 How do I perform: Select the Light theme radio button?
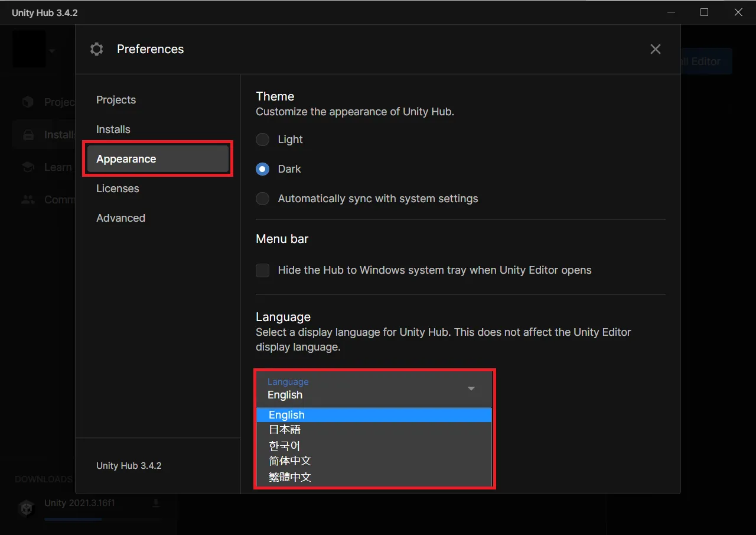coord(262,140)
